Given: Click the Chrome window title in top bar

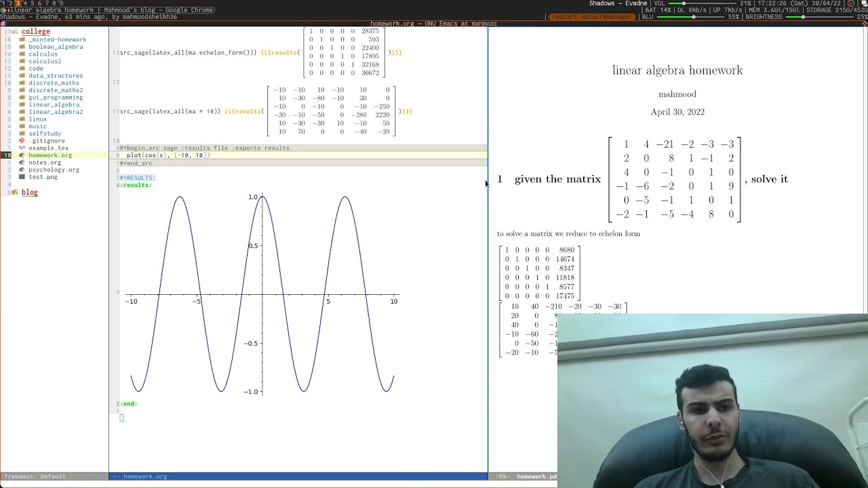Looking at the screenshot, I should coord(112,10).
